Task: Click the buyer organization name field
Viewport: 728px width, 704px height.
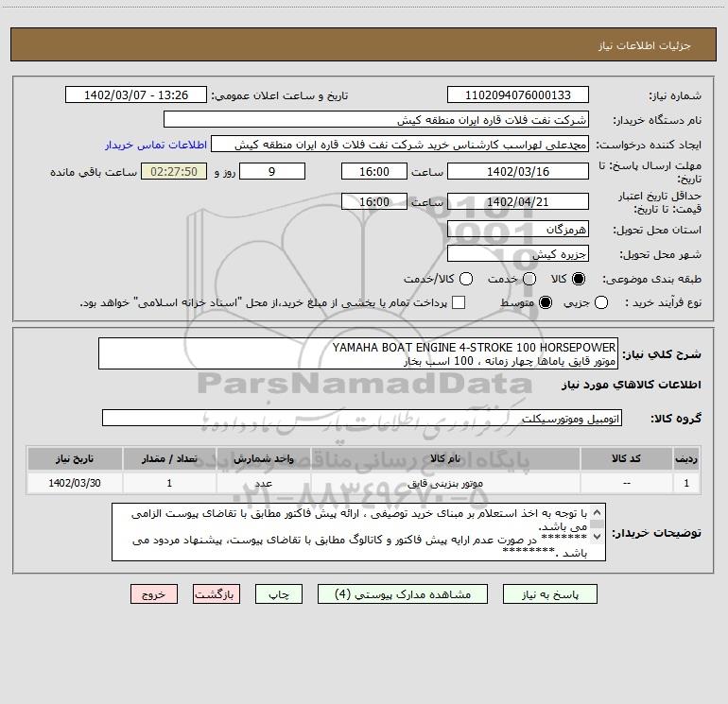Action: [x=376, y=120]
